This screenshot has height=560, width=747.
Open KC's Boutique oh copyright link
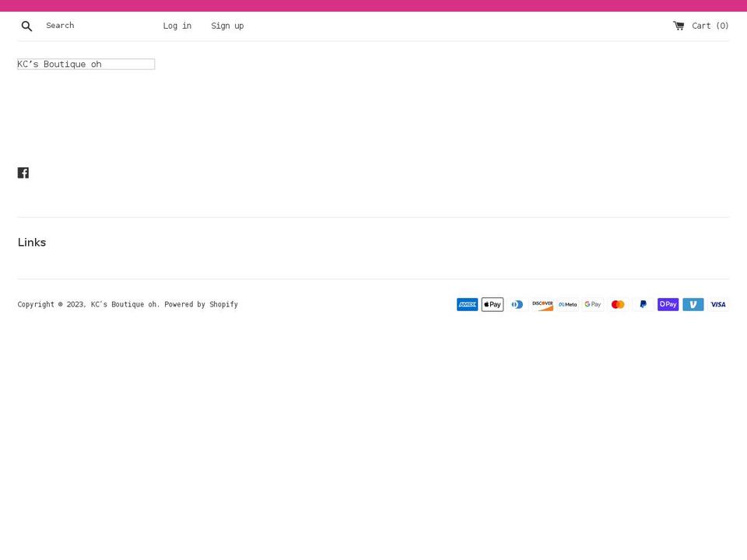coord(124,304)
